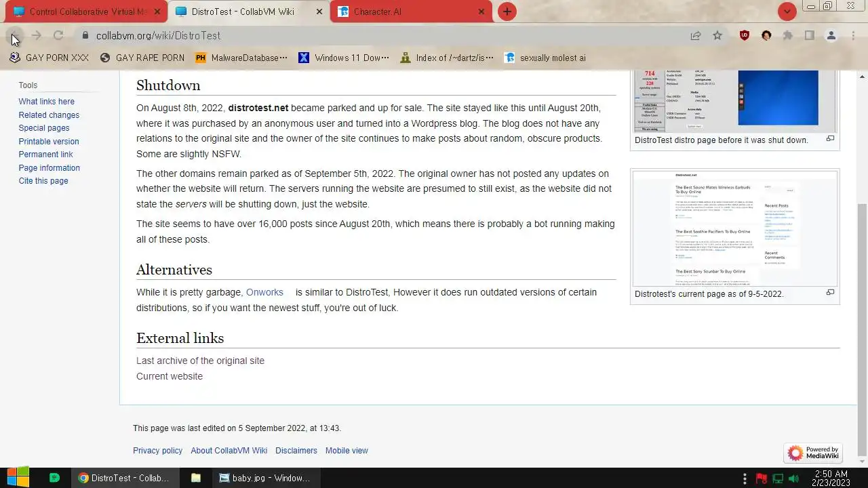Open the Printable version link

coord(49,142)
